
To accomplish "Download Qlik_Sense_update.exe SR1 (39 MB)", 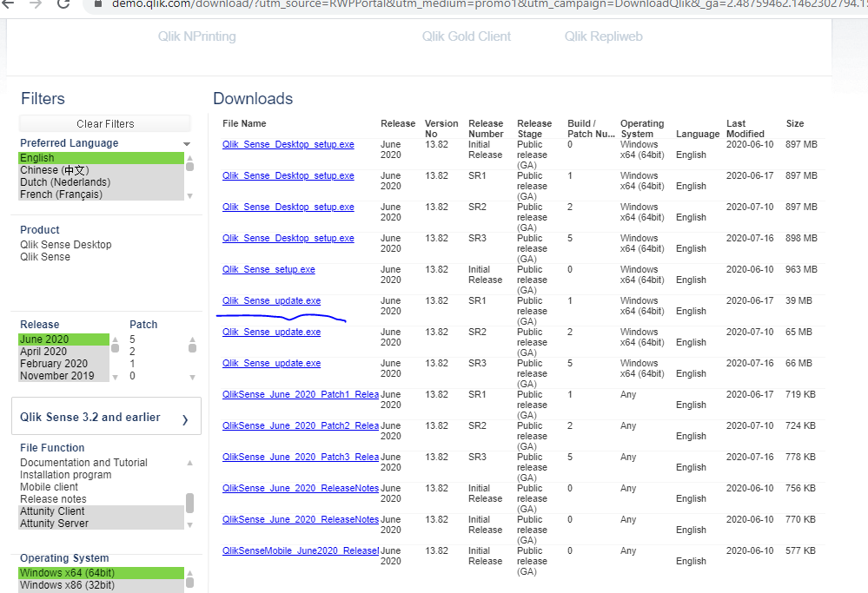I will click(x=272, y=301).
